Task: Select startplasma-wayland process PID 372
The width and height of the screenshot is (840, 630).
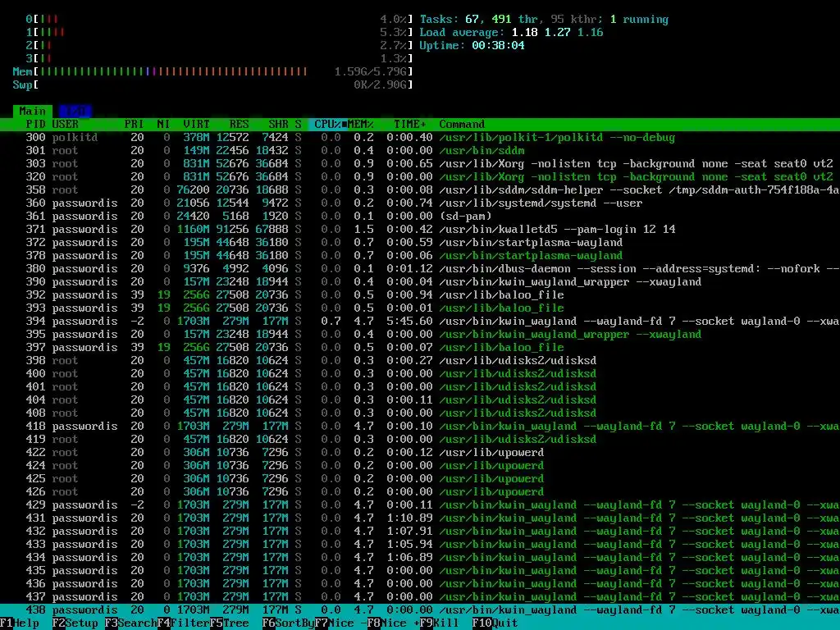Action: [420, 243]
